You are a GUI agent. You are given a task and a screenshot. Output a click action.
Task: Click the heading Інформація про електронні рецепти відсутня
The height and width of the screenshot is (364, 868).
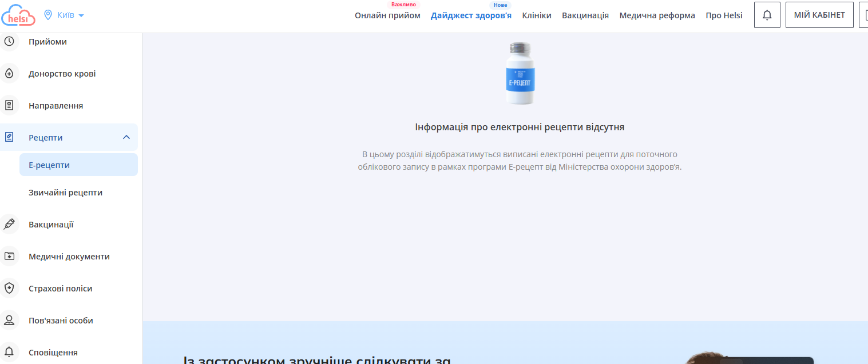point(520,127)
